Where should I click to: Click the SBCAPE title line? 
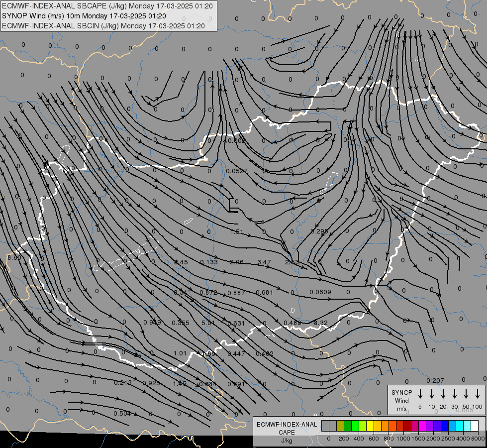point(107,6)
